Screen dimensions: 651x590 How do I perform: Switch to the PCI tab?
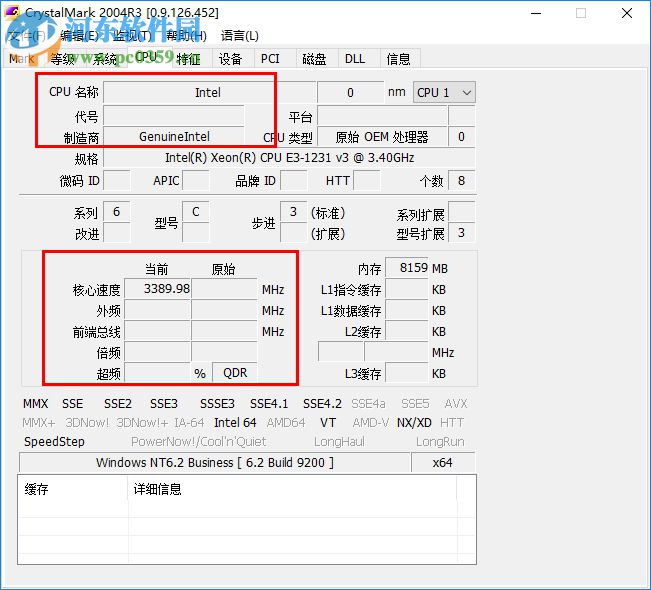[270, 59]
